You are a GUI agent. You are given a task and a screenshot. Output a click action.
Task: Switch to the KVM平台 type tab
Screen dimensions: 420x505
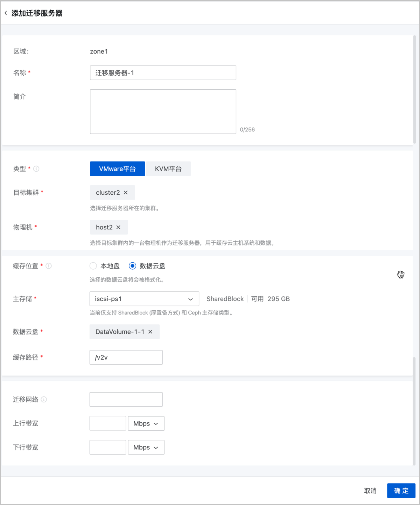pos(168,169)
